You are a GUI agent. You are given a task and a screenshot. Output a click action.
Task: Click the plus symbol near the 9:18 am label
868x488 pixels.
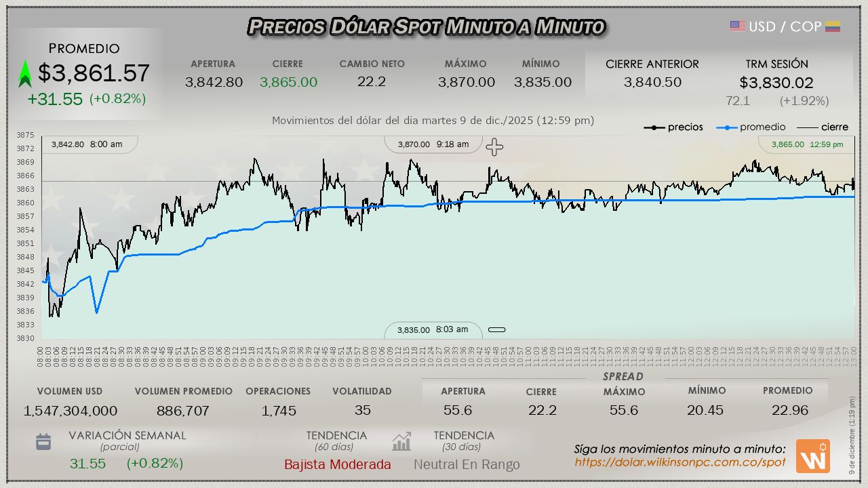[494, 147]
